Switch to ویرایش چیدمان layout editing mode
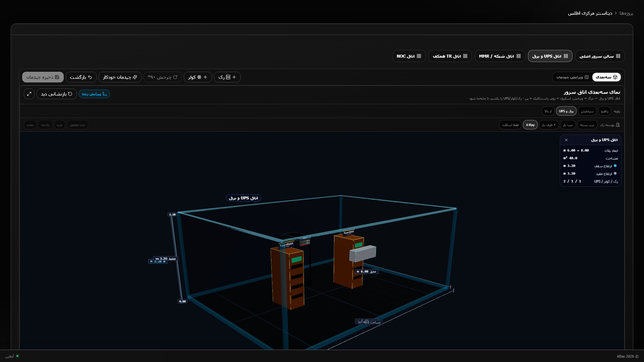 point(572,77)
